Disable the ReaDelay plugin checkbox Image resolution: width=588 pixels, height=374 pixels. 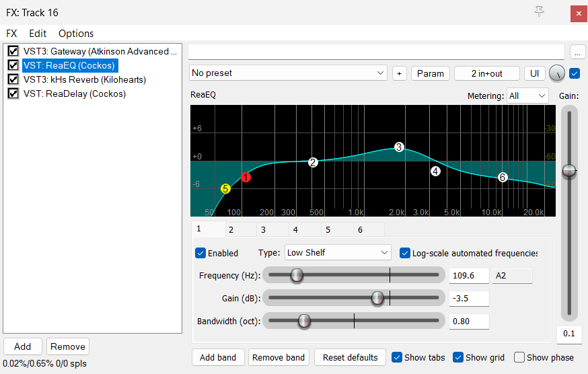(13, 93)
